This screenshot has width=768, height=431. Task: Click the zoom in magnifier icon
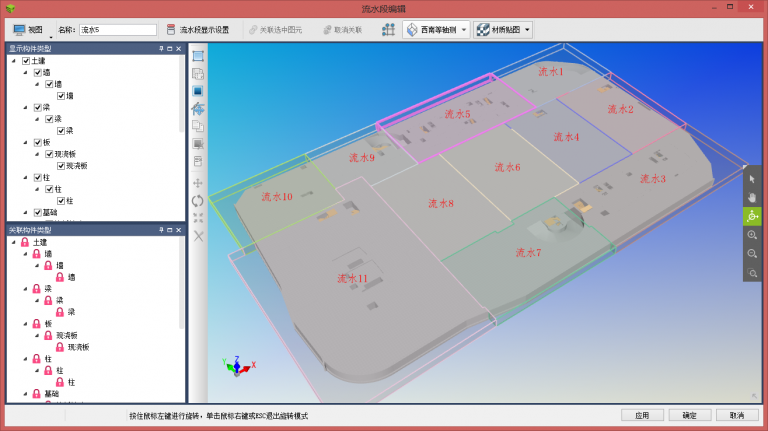click(752, 235)
